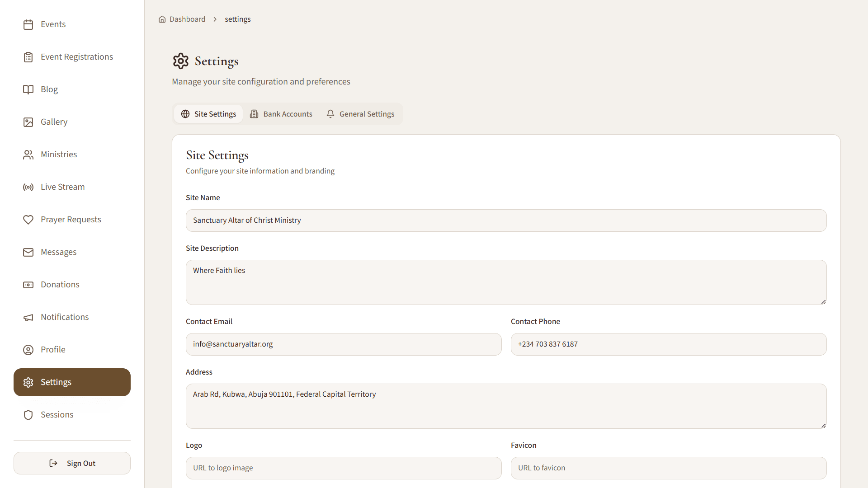The height and width of the screenshot is (488, 868).
Task: Focus the Logo URL input
Action: (x=344, y=468)
